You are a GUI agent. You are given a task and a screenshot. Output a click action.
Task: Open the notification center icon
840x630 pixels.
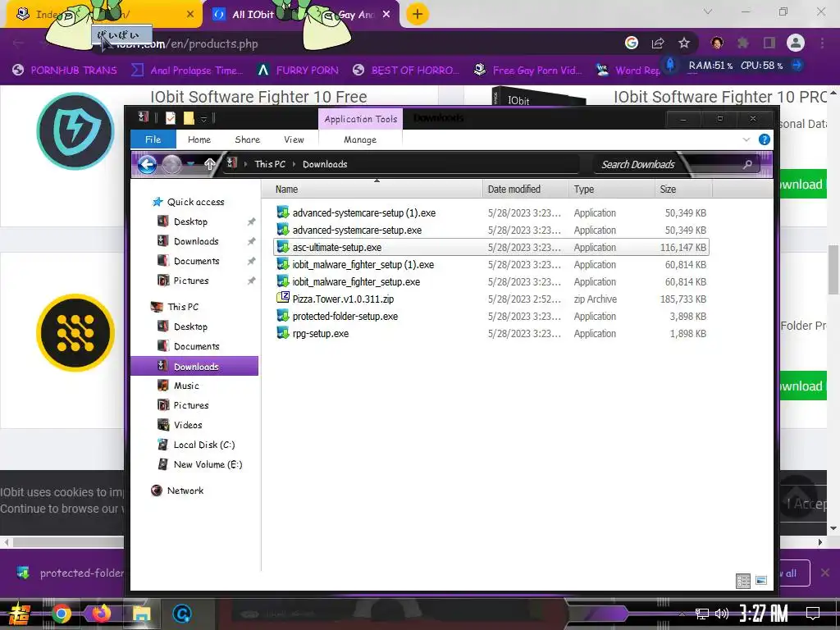[813, 613]
